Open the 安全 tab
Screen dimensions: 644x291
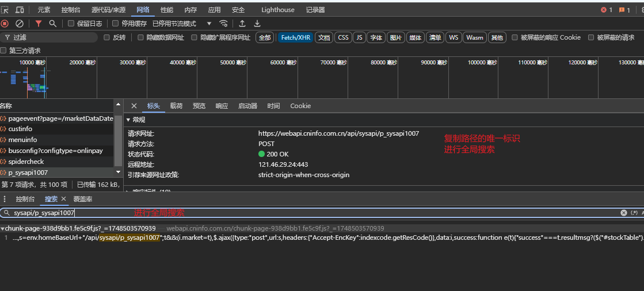pos(238,10)
